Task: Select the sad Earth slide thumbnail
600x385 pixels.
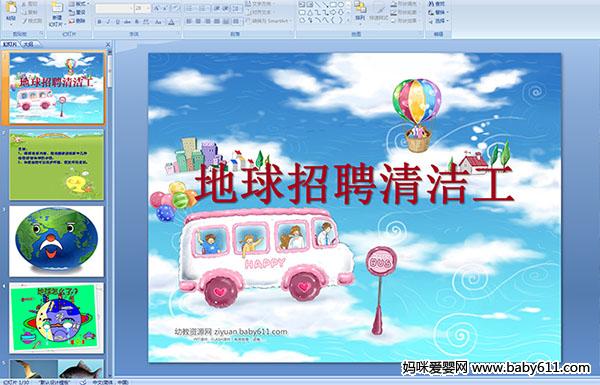Action: pyautogui.click(x=57, y=241)
